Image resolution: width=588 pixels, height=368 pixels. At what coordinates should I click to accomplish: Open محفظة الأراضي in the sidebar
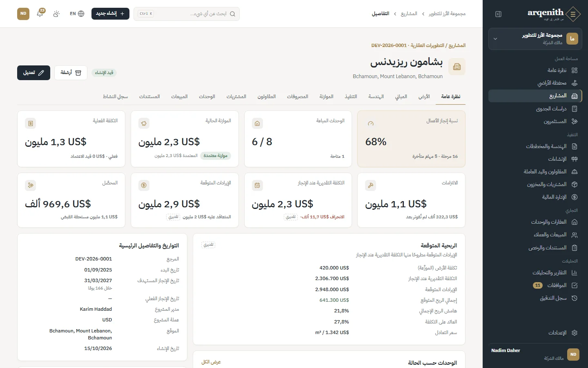[535, 83]
